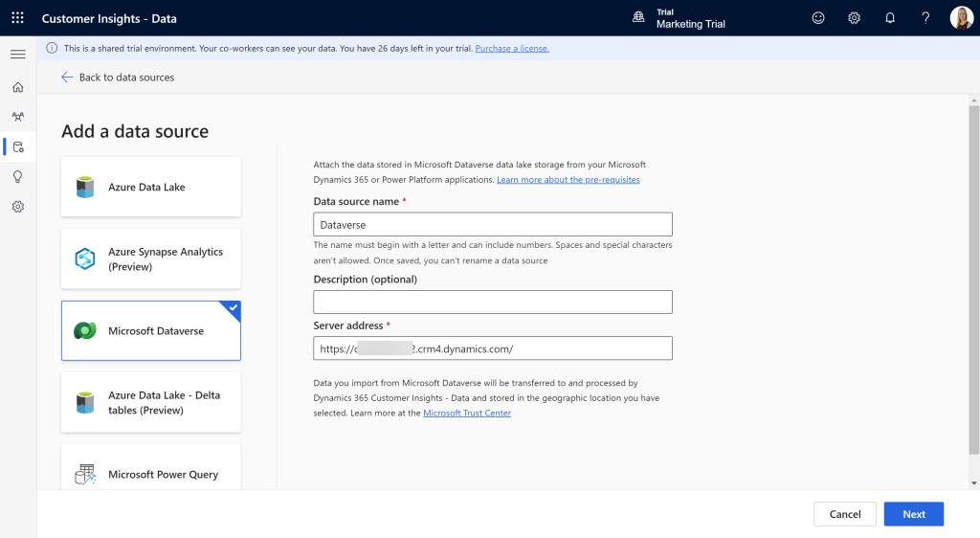Open the Customers icon in the sidebar
Image resolution: width=980 pixels, height=538 pixels.
coord(17,117)
